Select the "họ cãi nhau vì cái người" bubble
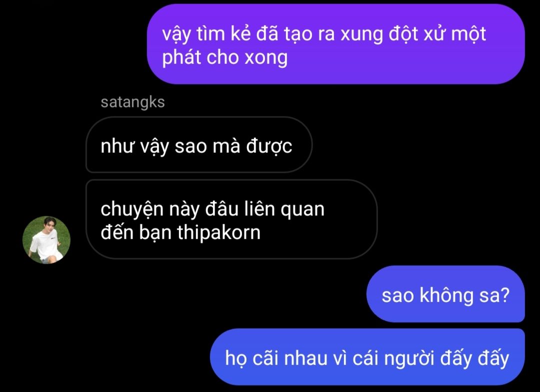Image resolution: width=540 pixels, height=392 pixels. tap(367, 357)
